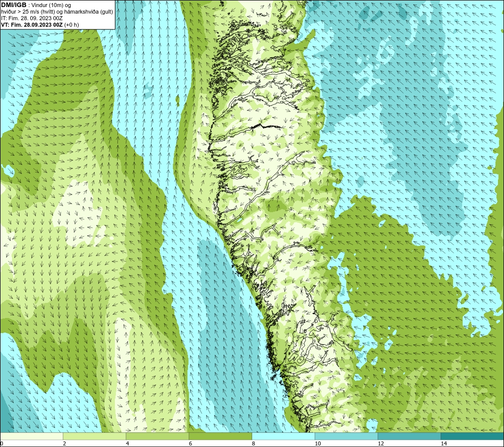The width and height of the screenshot is (504, 447).
Task: Click the color scale label '2'
Action: tap(65, 443)
